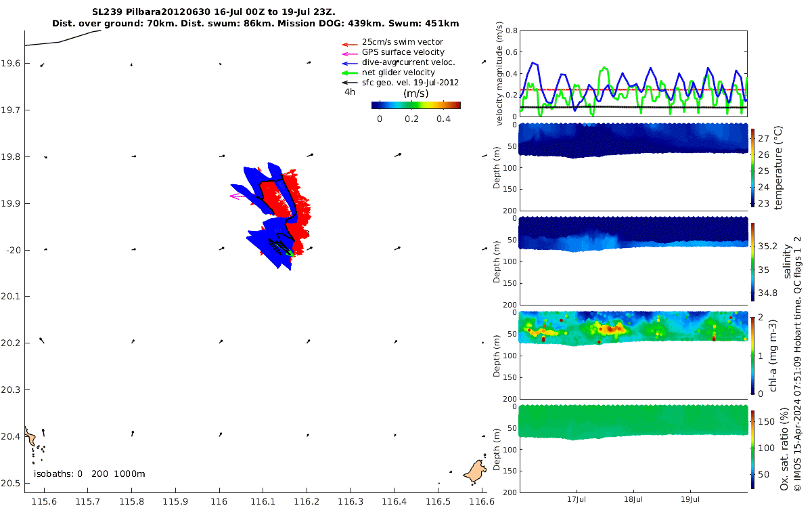
Task: Open the temperature depth section panel
Action: pyautogui.click(x=633, y=166)
